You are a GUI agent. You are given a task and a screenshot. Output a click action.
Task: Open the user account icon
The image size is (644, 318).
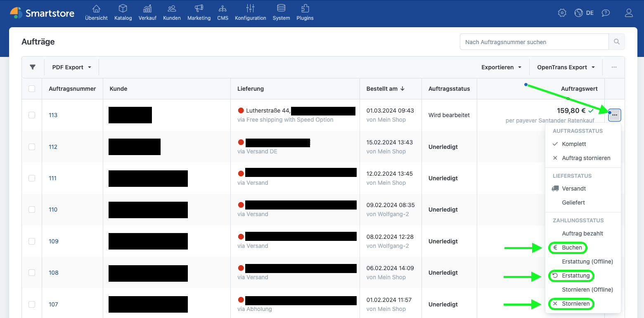tap(629, 13)
